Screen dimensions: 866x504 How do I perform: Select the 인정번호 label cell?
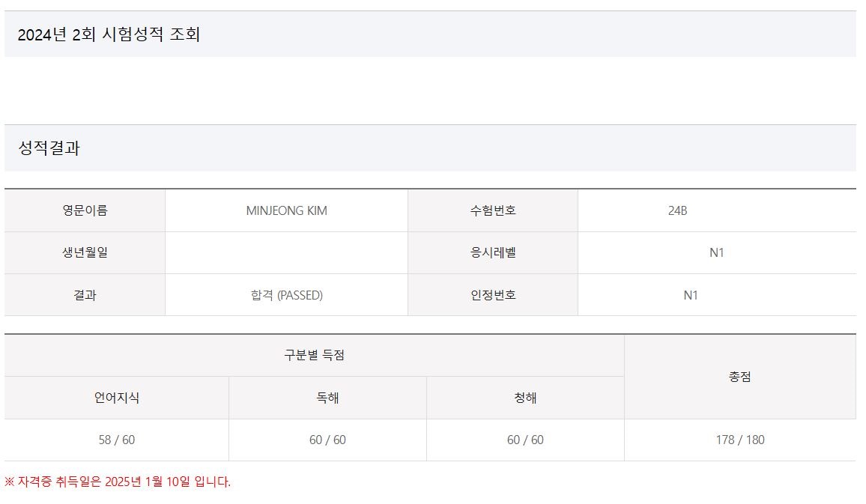pyautogui.click(x=492, y=295)
